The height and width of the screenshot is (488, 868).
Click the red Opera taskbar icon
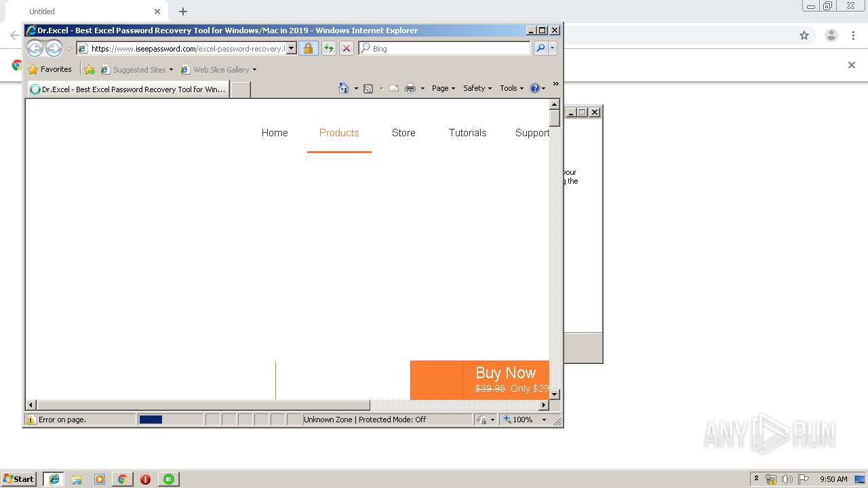[x=145, y=479]
